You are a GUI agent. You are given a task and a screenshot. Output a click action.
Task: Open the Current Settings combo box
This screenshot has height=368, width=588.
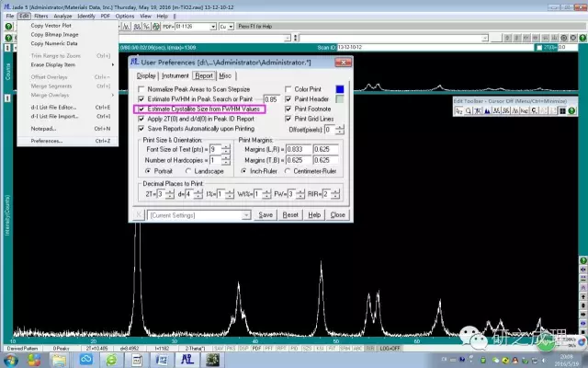[x=246, y=215]
